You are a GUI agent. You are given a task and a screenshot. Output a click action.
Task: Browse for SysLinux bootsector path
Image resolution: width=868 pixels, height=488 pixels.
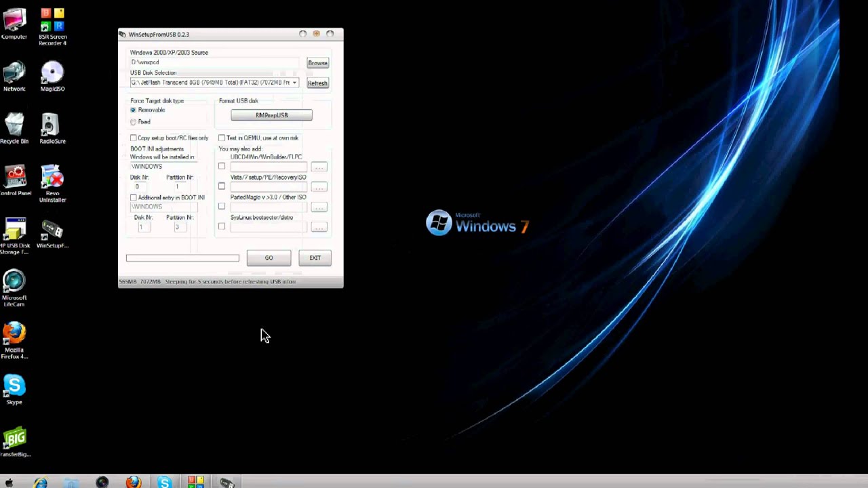point(319,227)
